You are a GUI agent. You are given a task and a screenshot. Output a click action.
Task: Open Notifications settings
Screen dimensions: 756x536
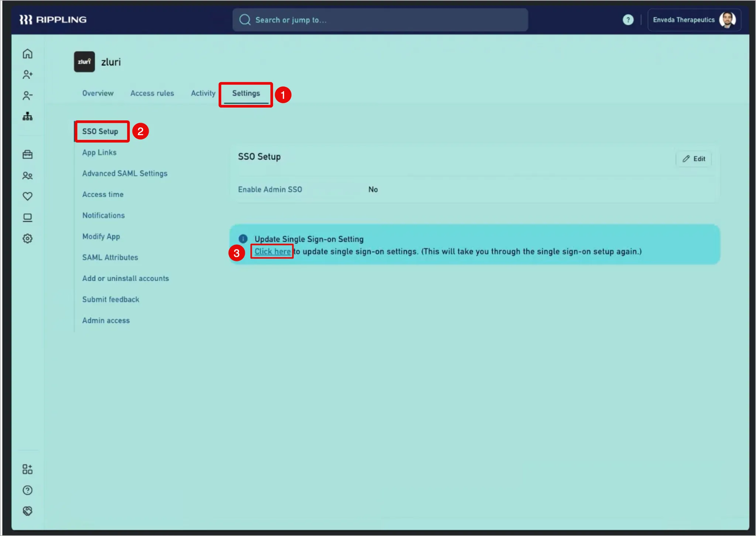tap(104, 216)
